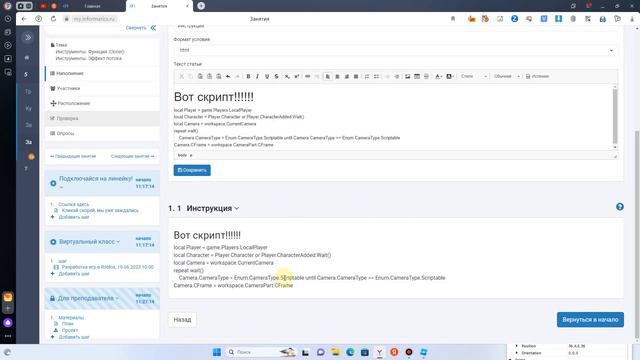Toggle bold formatting in the editor toolbar
The width and height of the screenshot is (640, 360).
click(x=248, y=76)
